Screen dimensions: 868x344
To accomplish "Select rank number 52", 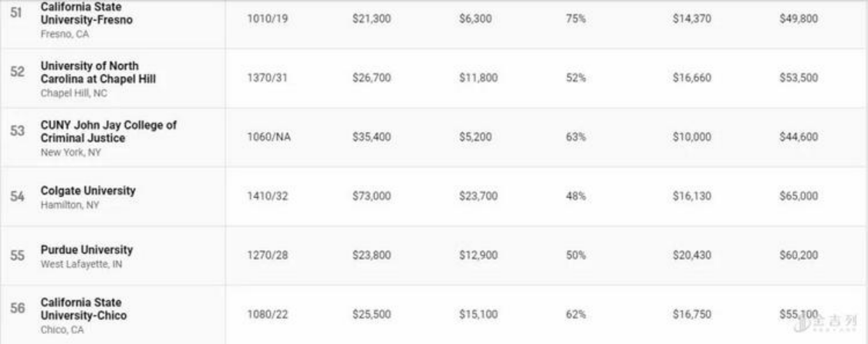I will [x=17, y=72].
